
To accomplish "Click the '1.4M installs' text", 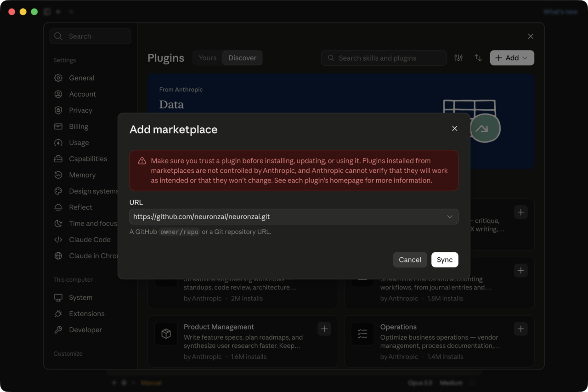I will coord(445,357).
